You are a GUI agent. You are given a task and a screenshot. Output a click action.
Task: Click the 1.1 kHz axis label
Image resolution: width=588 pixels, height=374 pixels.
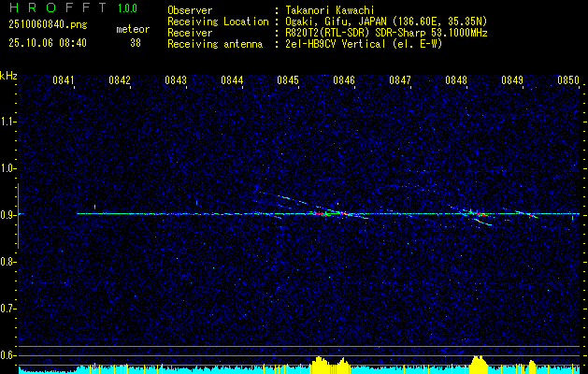click(8, 122)
